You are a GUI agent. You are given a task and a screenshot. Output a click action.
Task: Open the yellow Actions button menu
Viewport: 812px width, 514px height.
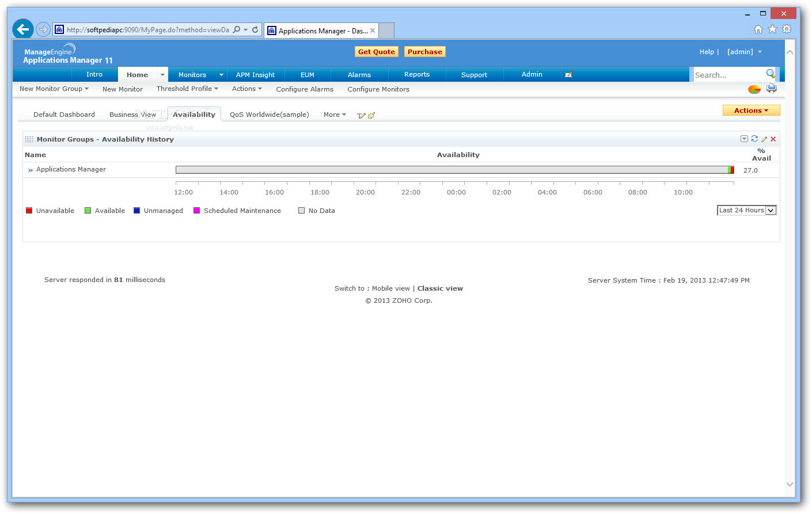click(751, 111)
